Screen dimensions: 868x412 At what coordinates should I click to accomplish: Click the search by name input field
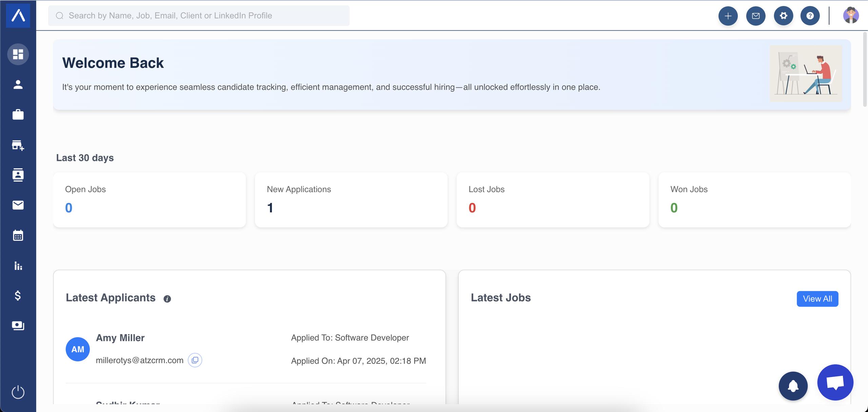coord(203,16)
